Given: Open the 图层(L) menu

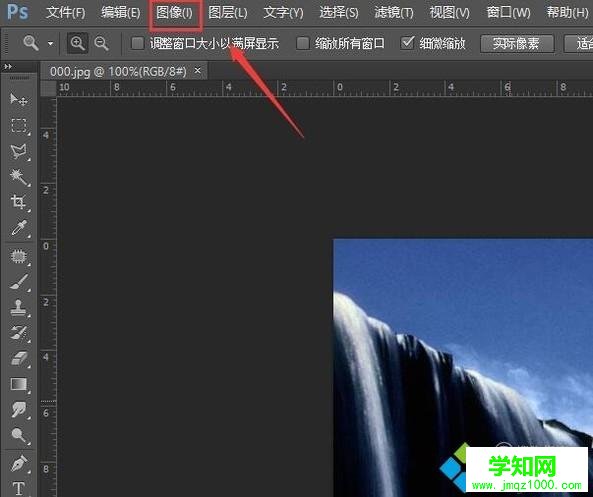Looking at the screenshot, I should tap(228, 13).
